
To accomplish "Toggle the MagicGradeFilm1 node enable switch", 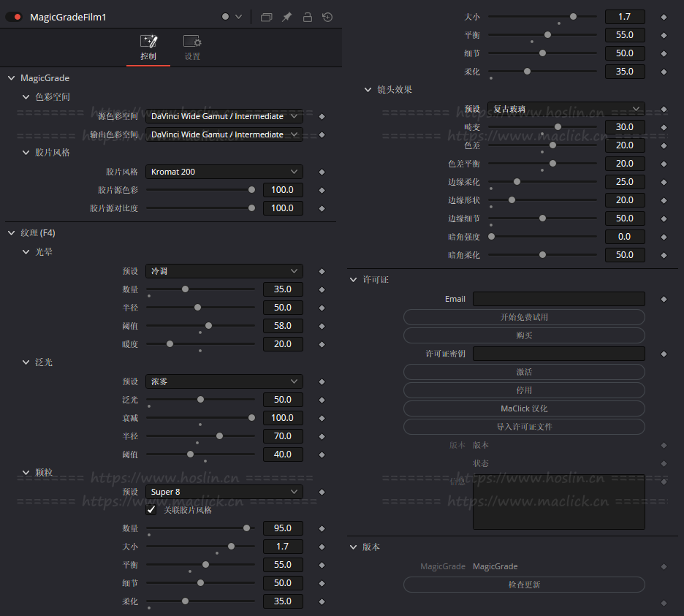I will pyautogui.click(x=14, y=17).
